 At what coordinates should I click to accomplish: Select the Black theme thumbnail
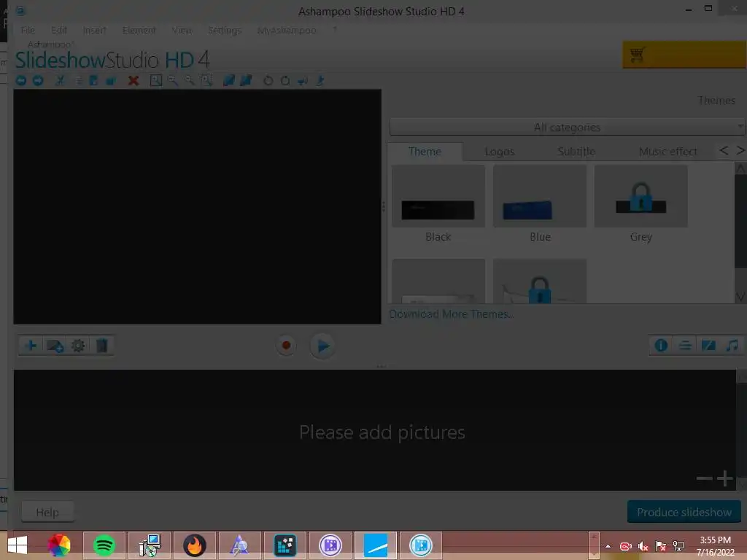438,196
